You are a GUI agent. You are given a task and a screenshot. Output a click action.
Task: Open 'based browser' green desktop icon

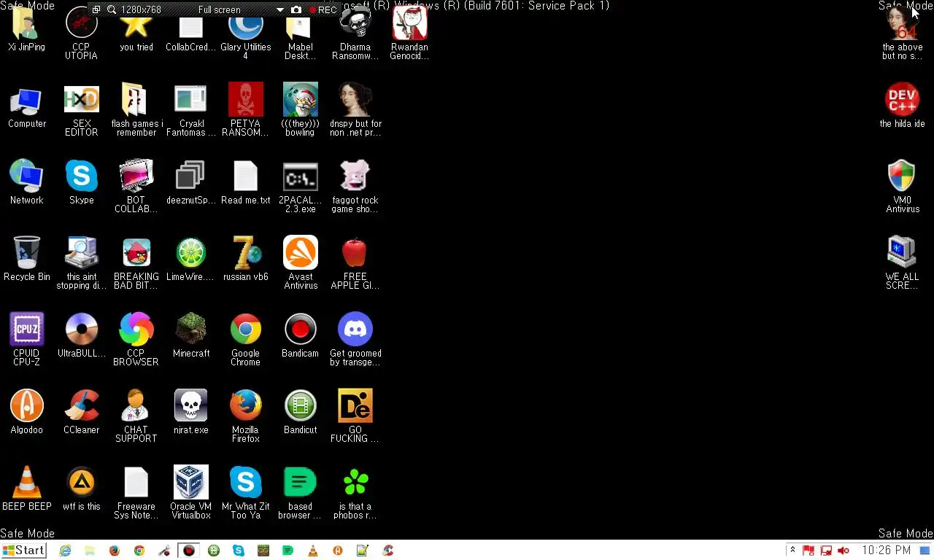tap(301, 491)
